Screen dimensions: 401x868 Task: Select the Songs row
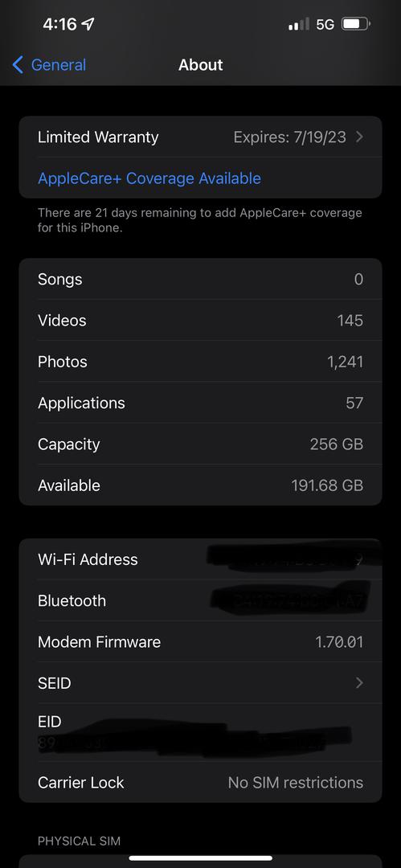click(x=201, y=279)
